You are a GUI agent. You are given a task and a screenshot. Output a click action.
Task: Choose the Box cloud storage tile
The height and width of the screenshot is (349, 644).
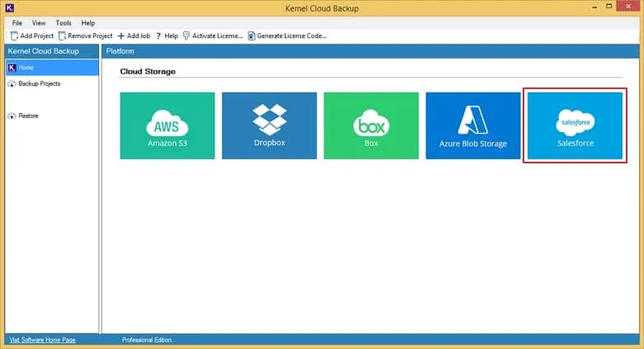(372, 125)
